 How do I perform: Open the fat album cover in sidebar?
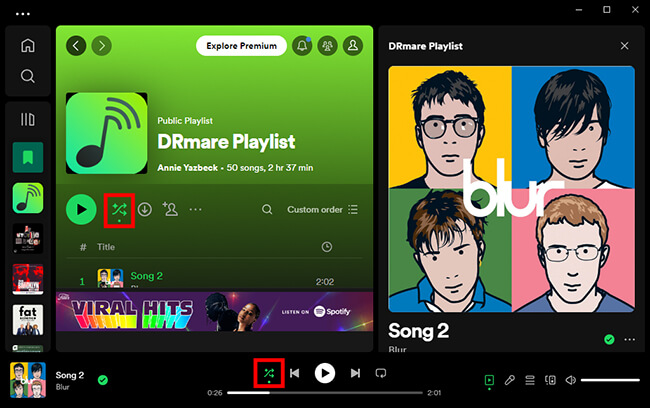tap(28, 320)
